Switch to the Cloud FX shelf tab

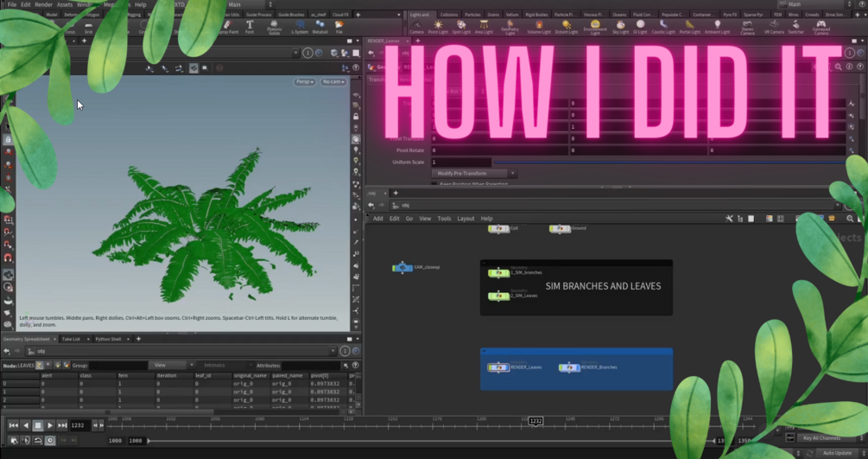(x=340, y=15)
